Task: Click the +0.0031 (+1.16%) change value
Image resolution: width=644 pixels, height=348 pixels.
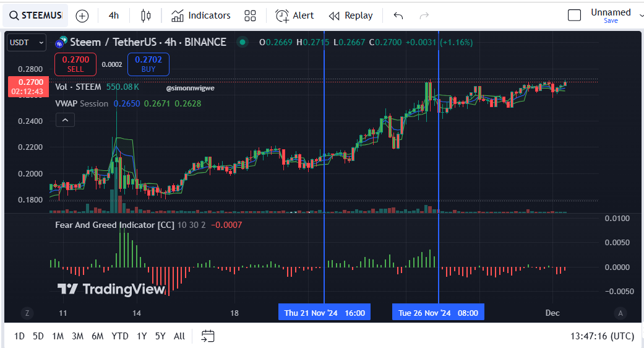Action: pos(439,42)
